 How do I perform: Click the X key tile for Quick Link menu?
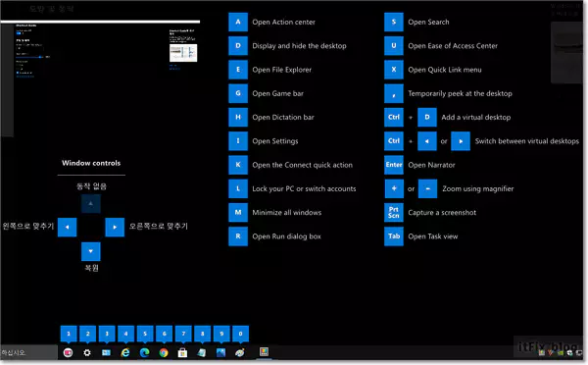pos(394,70)
